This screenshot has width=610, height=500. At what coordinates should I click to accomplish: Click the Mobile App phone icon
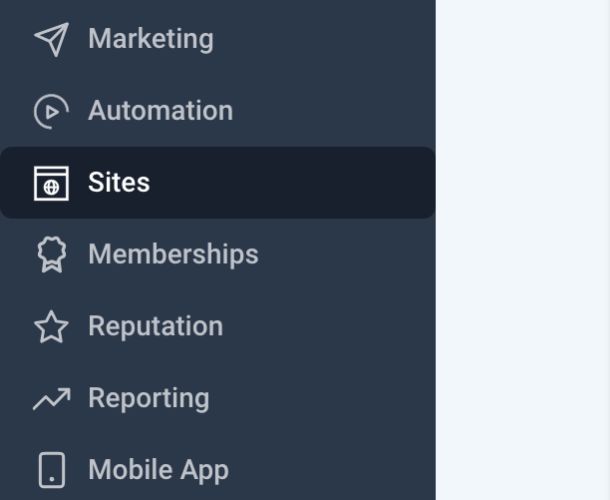pyautogui.click(x=51, y=470)
